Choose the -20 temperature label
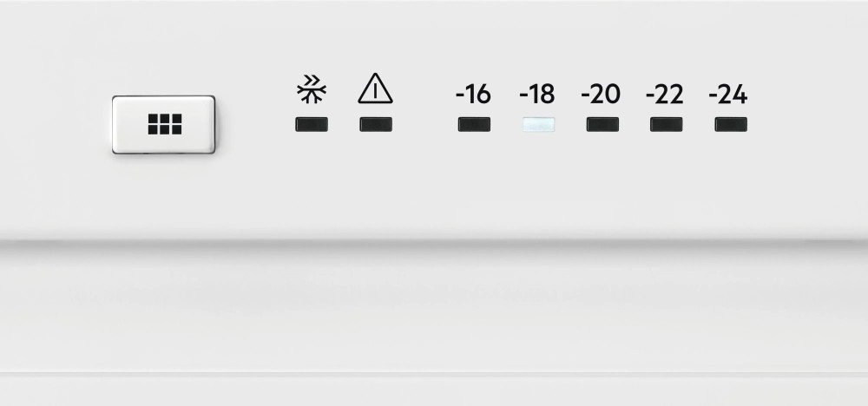Viewport: 868px width, 406px height. click(601, 95)
